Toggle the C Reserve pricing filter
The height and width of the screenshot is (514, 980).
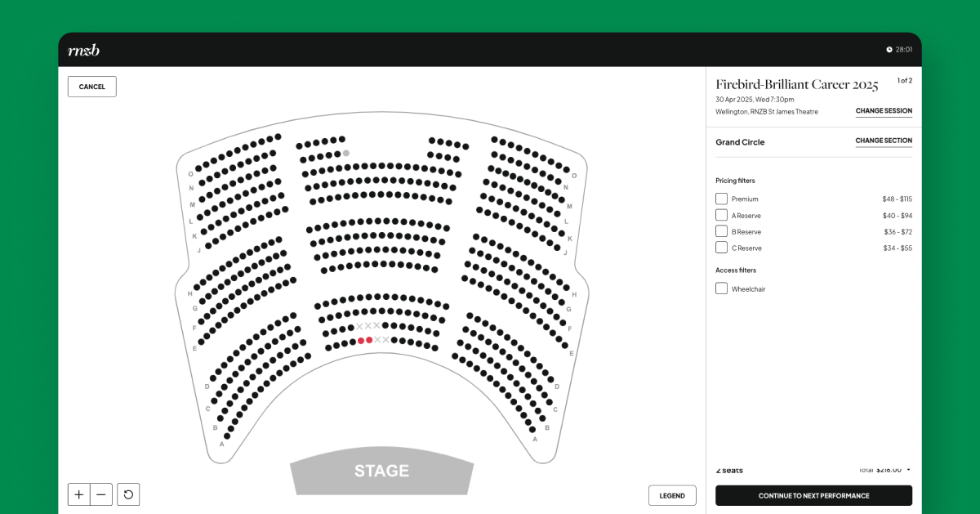point(721,248)
